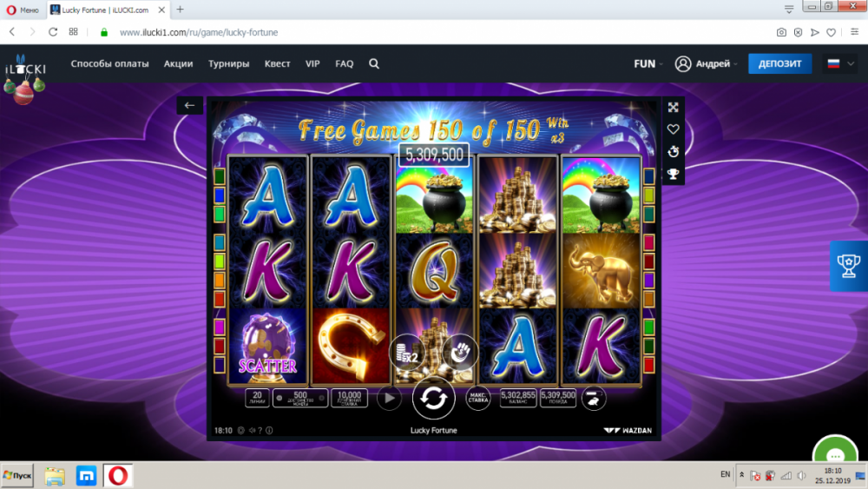Image resolution: width=868 pixels, height=489 pixels.
Task: Click the x2 gamble coins icon
Action: [407, 353]
